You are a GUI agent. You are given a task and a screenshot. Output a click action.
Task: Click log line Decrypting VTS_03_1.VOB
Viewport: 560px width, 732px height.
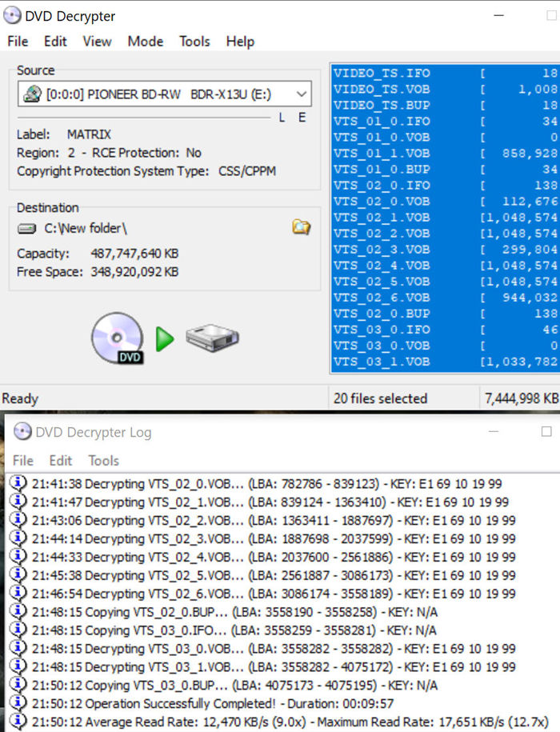(274, 666)
